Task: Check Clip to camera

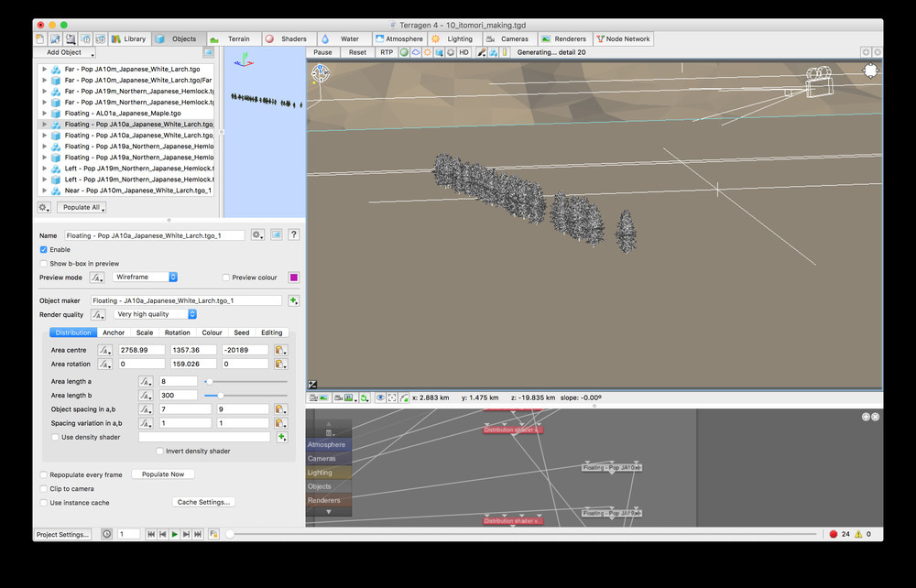Action: tap(43, 489)
